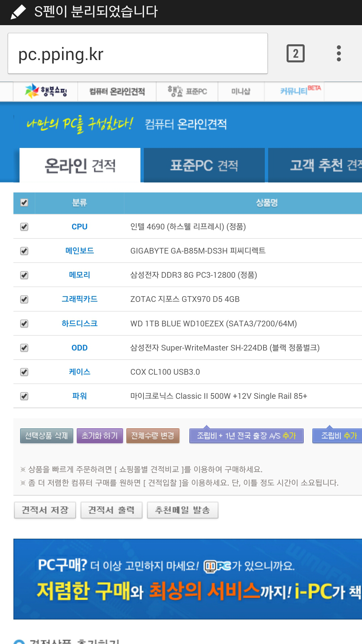Screen dimensions: 362x644
Task: Open the 파워 category link
Action: point(79,396)
